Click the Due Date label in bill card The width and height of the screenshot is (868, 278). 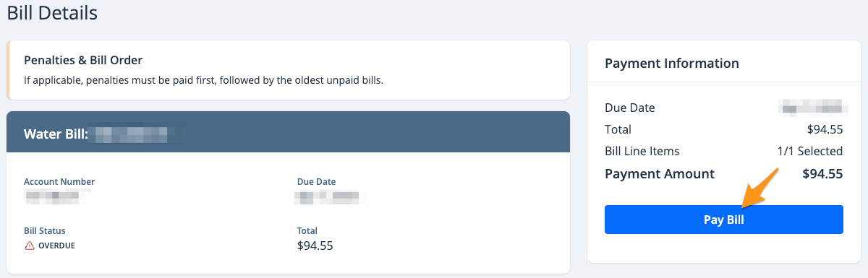point(316,182)
